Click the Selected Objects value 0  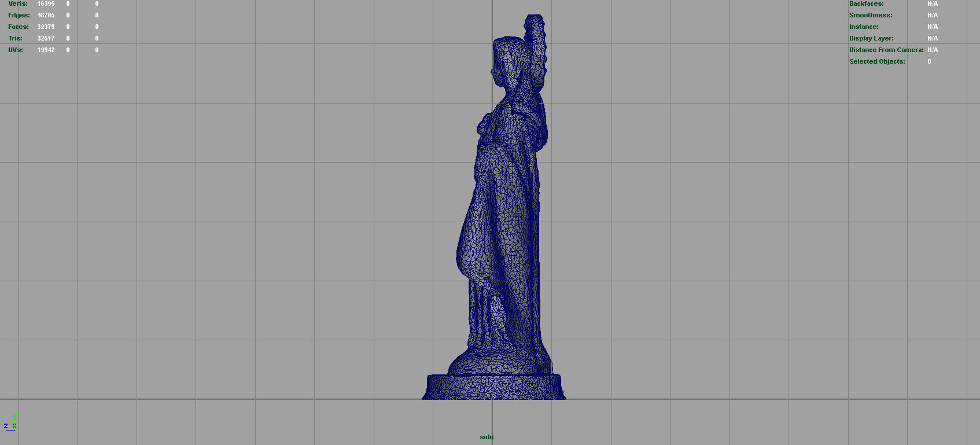click(x=929, y=61)
